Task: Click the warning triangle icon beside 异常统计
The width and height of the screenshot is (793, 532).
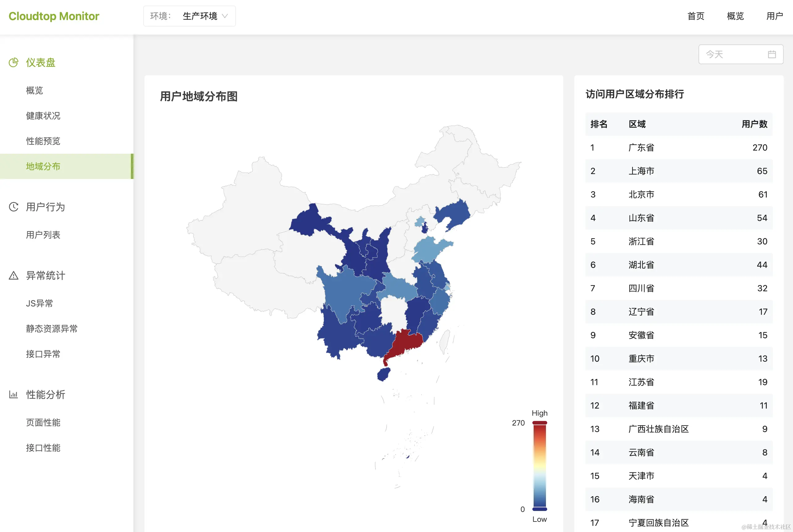Action: click(14, 275)
